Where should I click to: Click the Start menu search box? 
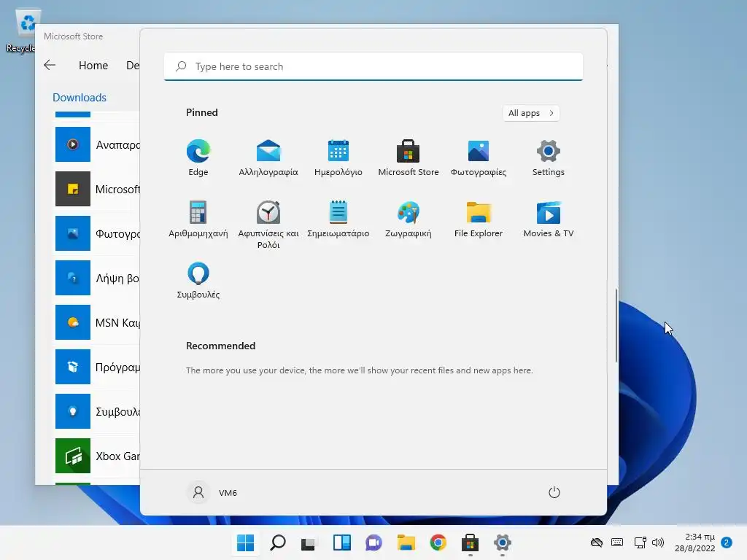[x=373, y=66]
